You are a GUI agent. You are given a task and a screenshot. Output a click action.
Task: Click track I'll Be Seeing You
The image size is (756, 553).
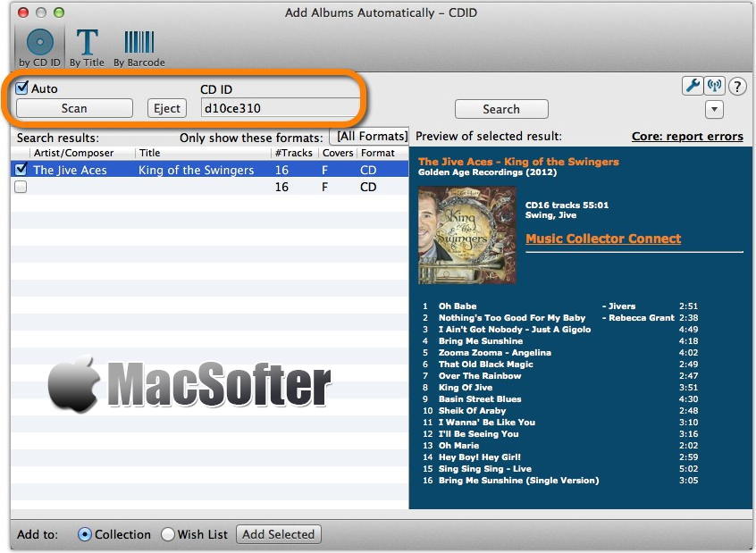pos(478,433)
